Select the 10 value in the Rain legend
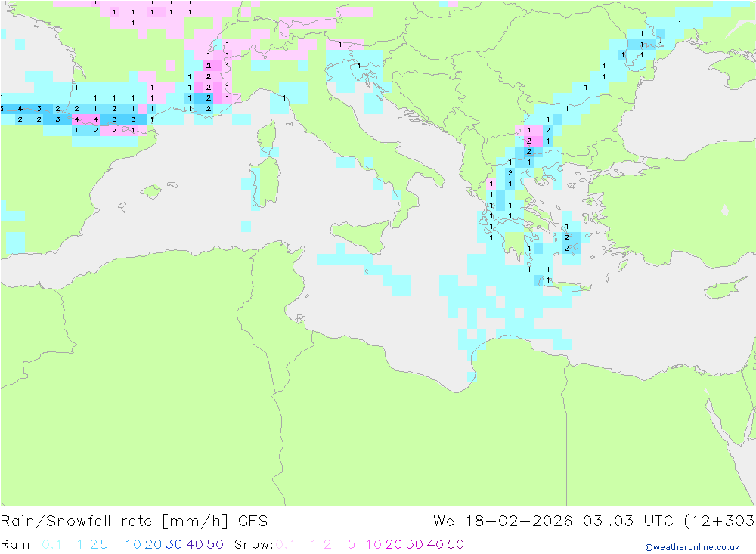This screenshot has height=554, width=756. click(x=133, y=544)
